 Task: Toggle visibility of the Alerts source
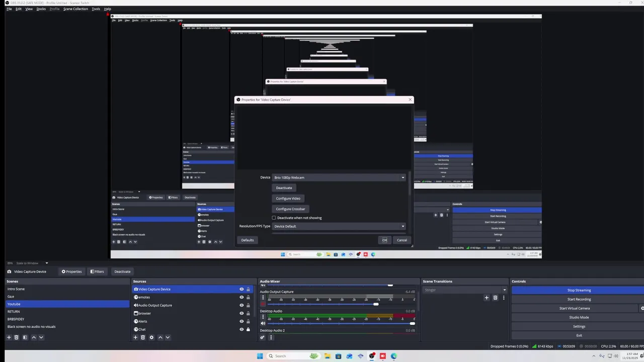click(x=242, y=321)
